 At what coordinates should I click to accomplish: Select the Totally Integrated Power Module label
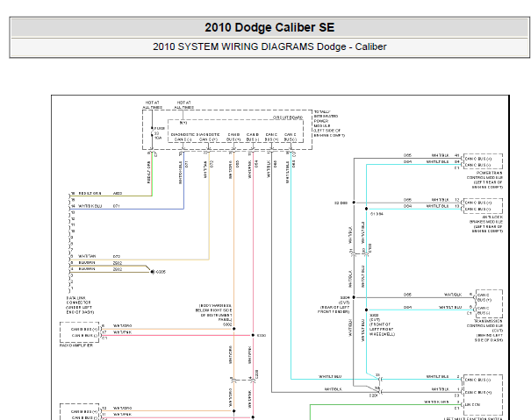click(x=329, y=124)
